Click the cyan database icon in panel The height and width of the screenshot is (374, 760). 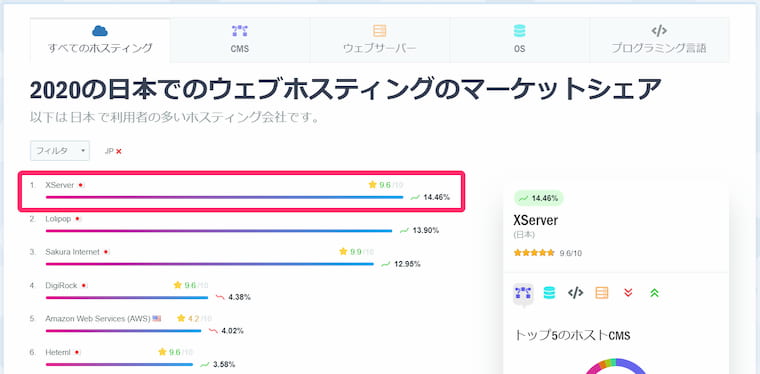coord(549,293)
